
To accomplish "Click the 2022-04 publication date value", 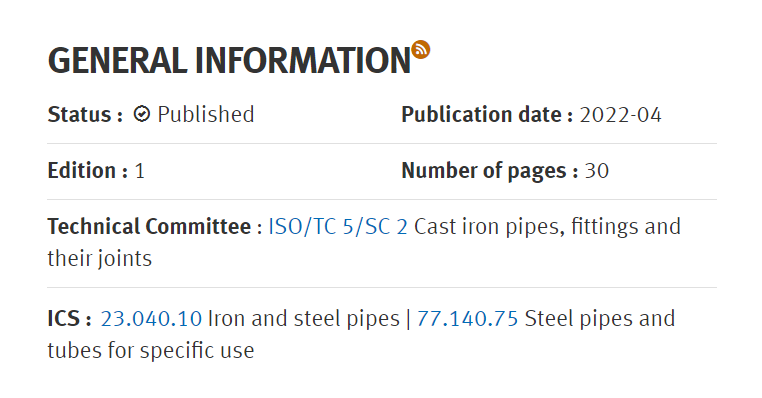I will point(620,115).
